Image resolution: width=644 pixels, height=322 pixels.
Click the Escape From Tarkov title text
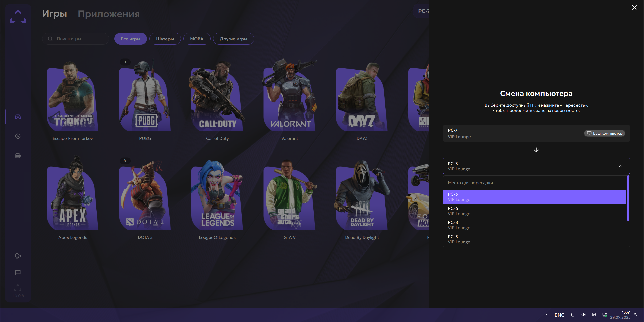73,138
